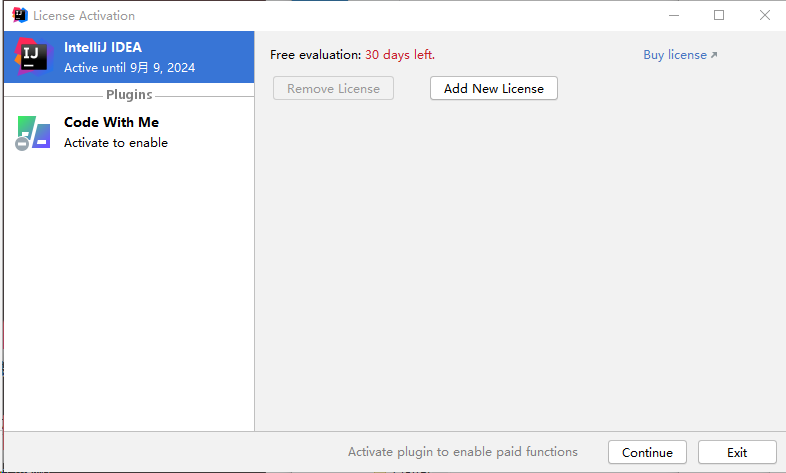Click the 'Activate to enable' text
The height and width of the screenshot is (473, 786).
pyautogui.click(x=116, y=143)
